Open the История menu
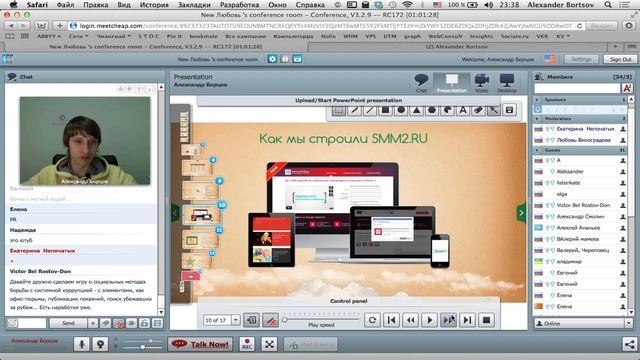This screenshot has width=640, height=360. pos(154,5)
